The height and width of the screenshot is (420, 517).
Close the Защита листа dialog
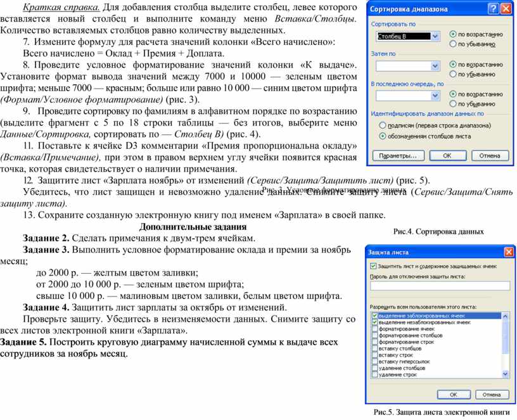click(509, 252)
